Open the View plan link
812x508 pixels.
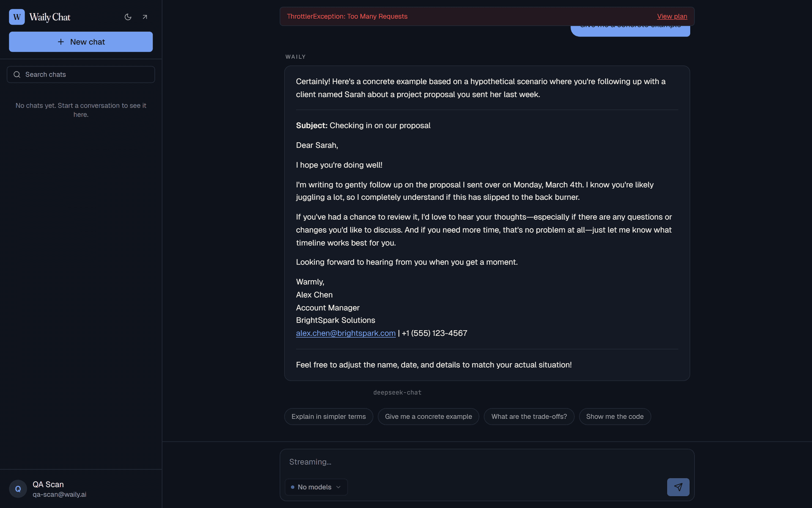point(672,17)
